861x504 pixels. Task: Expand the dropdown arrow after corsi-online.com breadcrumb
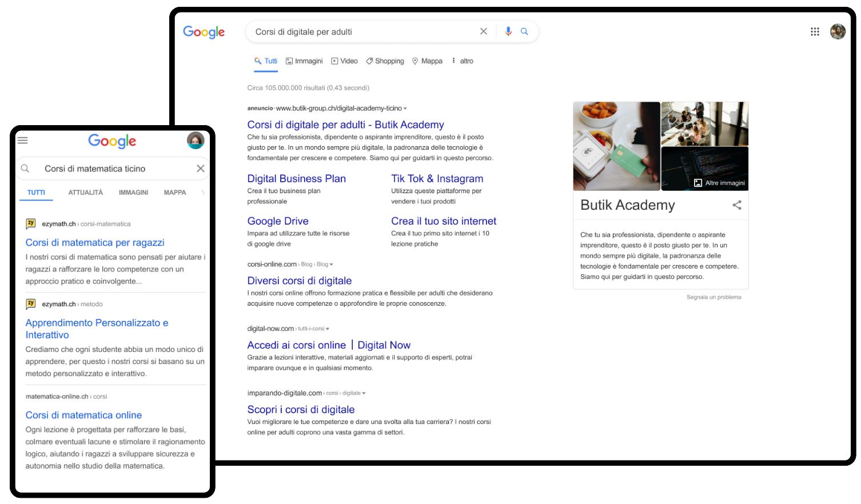(x=332, y=265)
